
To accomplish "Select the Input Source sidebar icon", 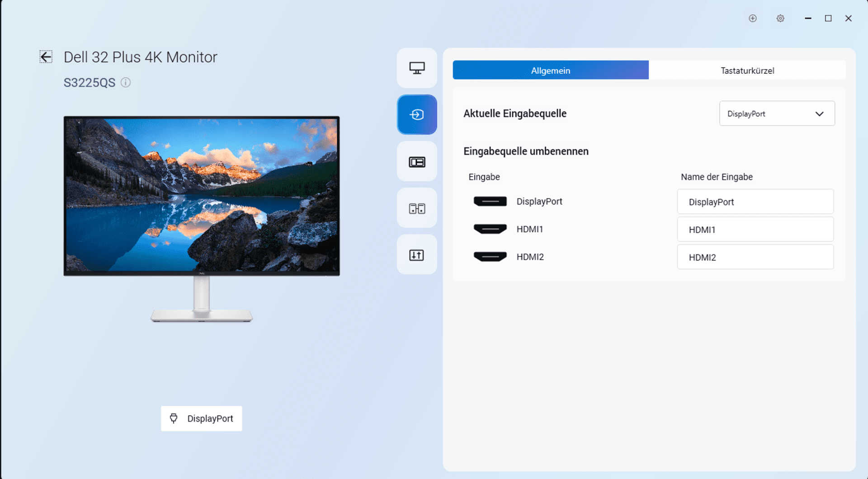I will pyautogui.click(x=417, y=115).
